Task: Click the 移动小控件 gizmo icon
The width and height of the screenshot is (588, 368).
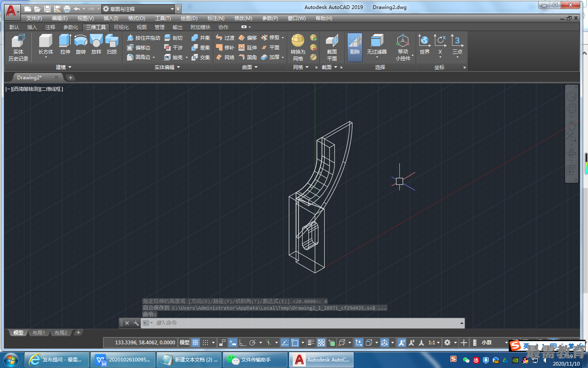Action: (403, 47)
